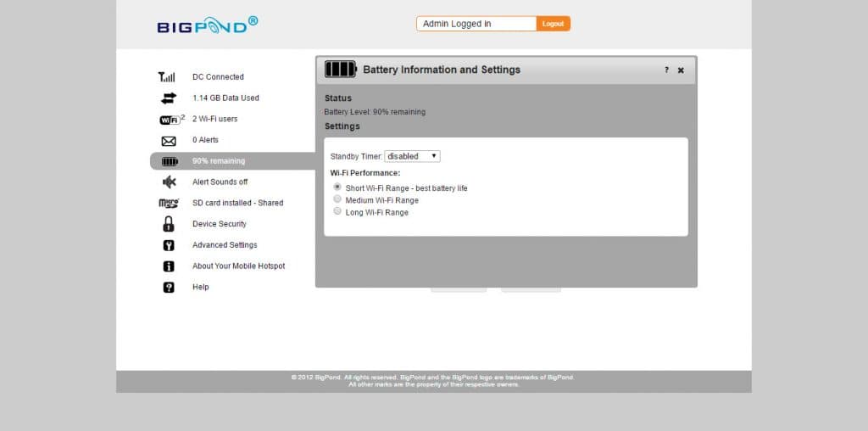
Task: Choose Long Wi-Fi Range option
Action: pos(337,211)
